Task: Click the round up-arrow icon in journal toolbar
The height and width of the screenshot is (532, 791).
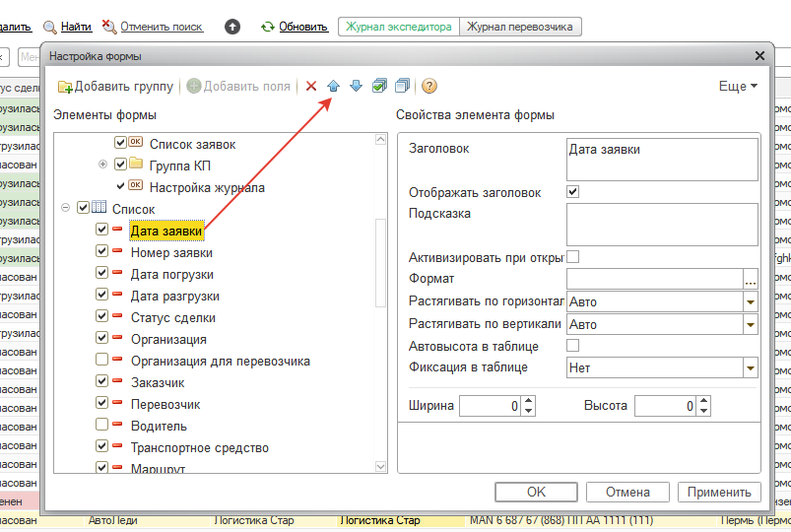Action: point(232,27)
